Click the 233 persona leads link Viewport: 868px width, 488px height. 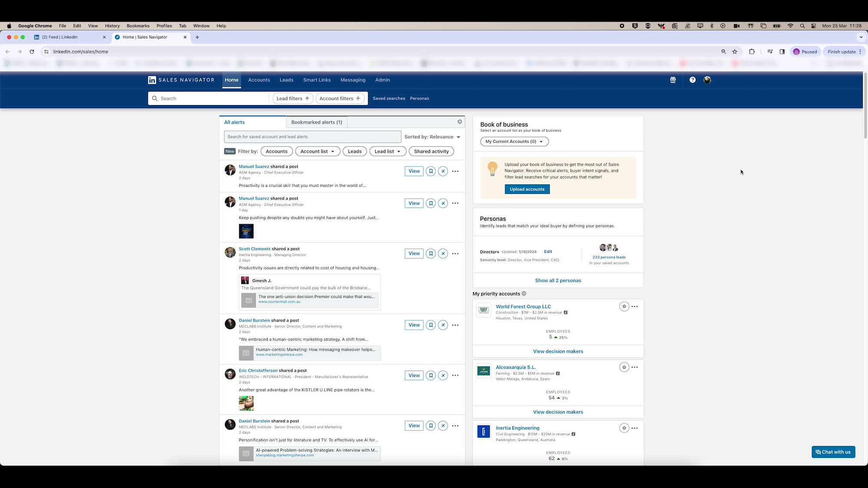[609, 257]
